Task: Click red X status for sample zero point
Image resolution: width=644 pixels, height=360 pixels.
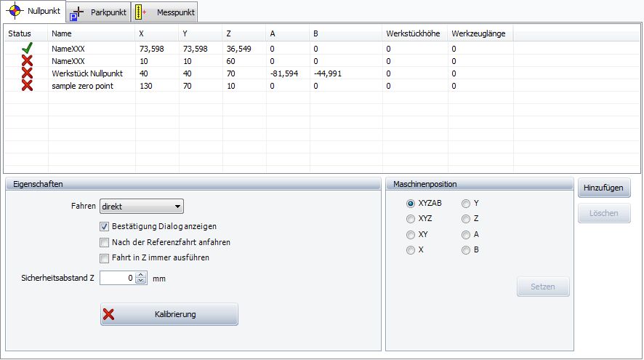Action: 27,86
